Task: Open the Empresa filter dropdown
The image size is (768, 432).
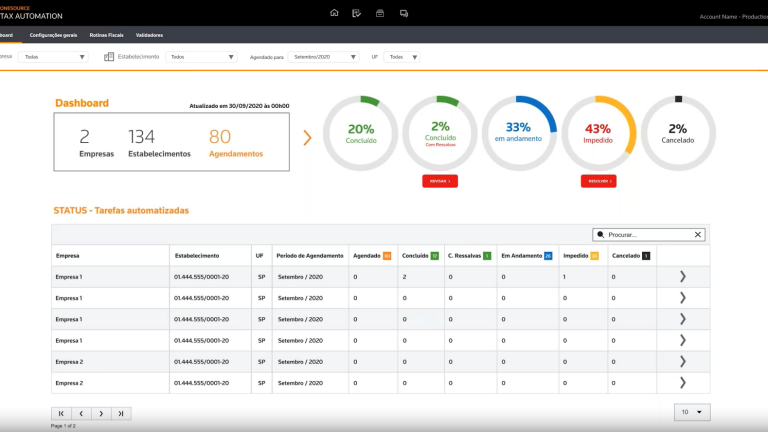Action: pos(53,57)
